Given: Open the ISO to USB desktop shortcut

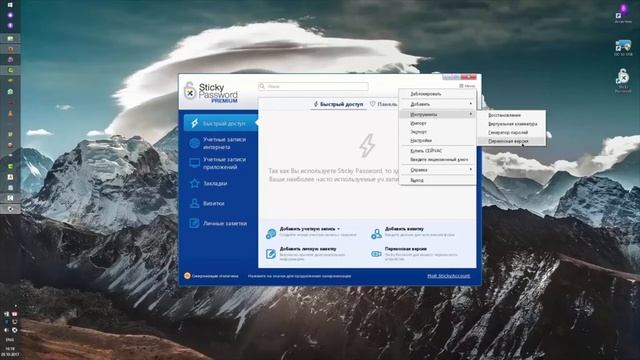Looking at the screenshot, I should [623, 48].
